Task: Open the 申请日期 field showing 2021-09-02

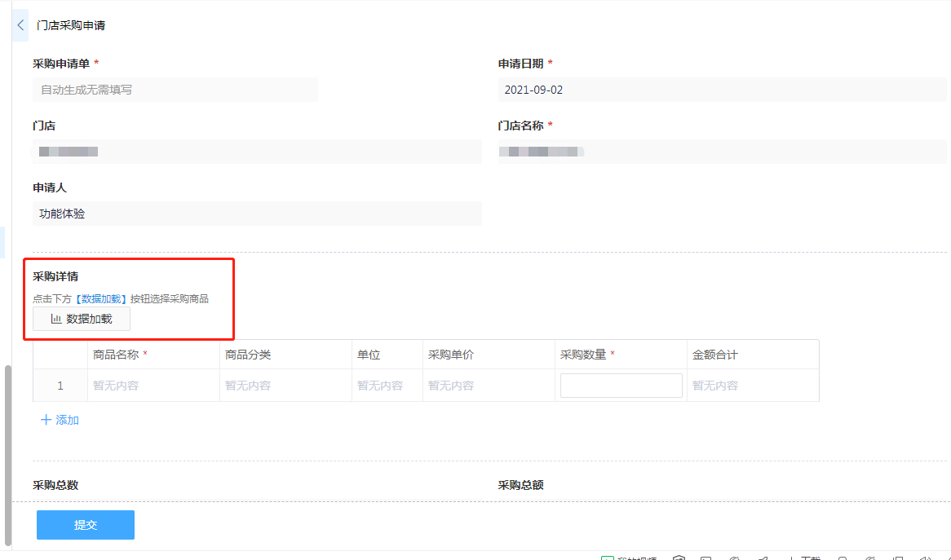Action: pyautogui.click(x=723, y=90)
